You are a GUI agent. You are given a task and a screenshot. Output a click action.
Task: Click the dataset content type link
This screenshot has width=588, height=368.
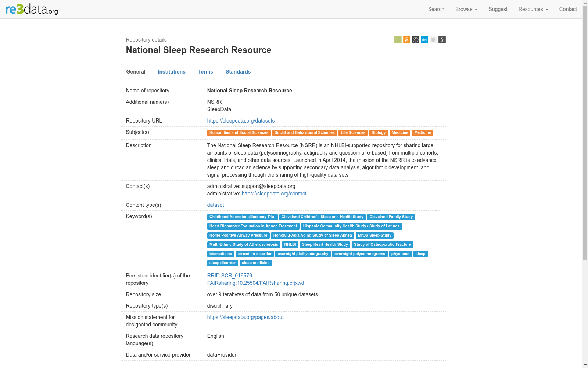click(216, 205)
